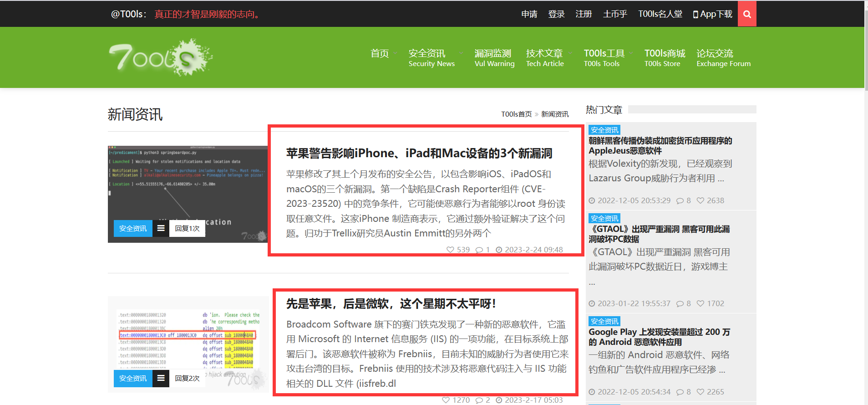The image size is (868, 405).
Task: Click T00ls首页 breadcrumb link
Action: pyautogui.click(x=516, y=114)
